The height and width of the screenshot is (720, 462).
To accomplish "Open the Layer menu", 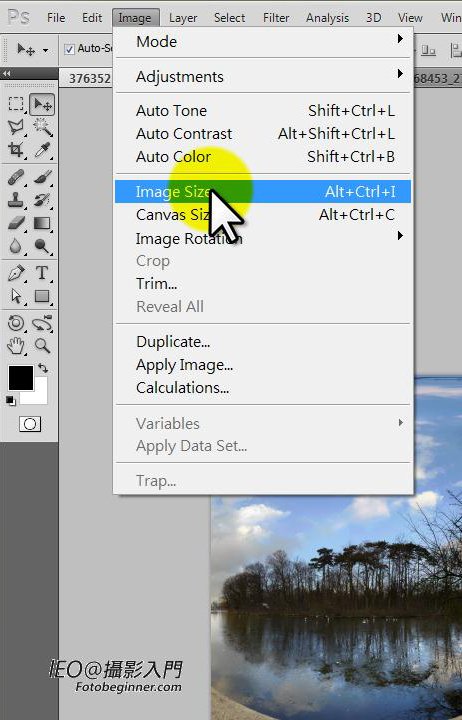I will [x=183, y=18].
